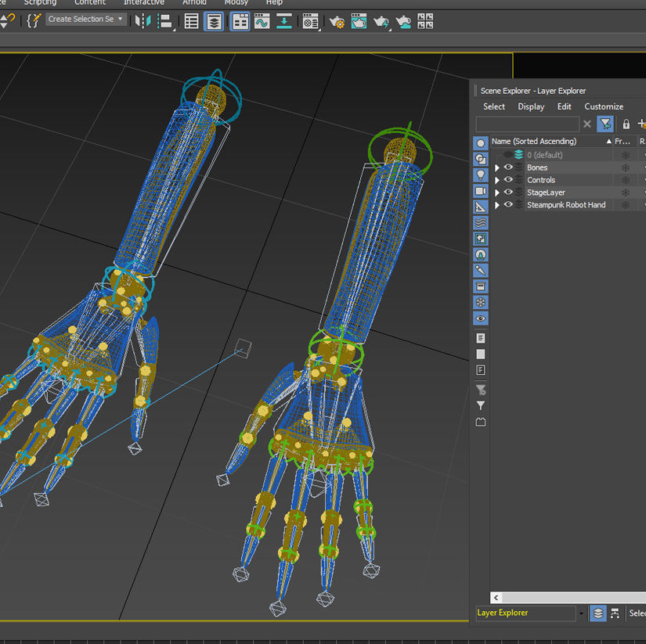
Task: Toggle Display Geometry filter in sidebar
Action: [x=480, y=143]
